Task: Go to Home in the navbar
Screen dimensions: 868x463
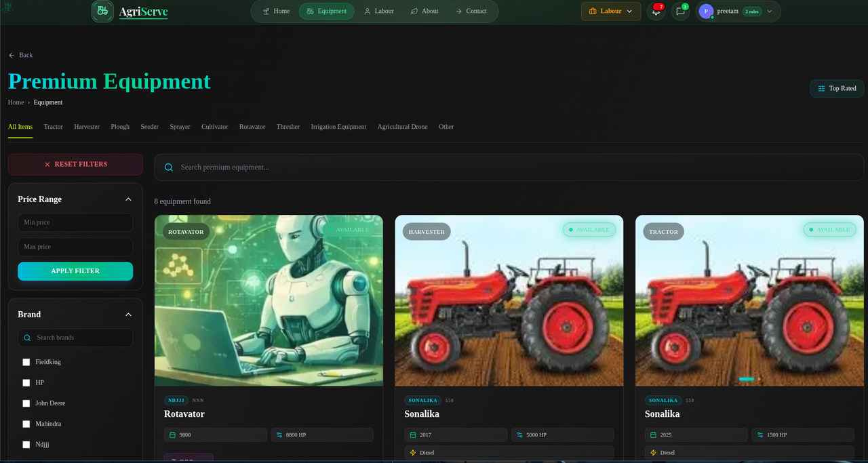Action: [x=276, y=11]
